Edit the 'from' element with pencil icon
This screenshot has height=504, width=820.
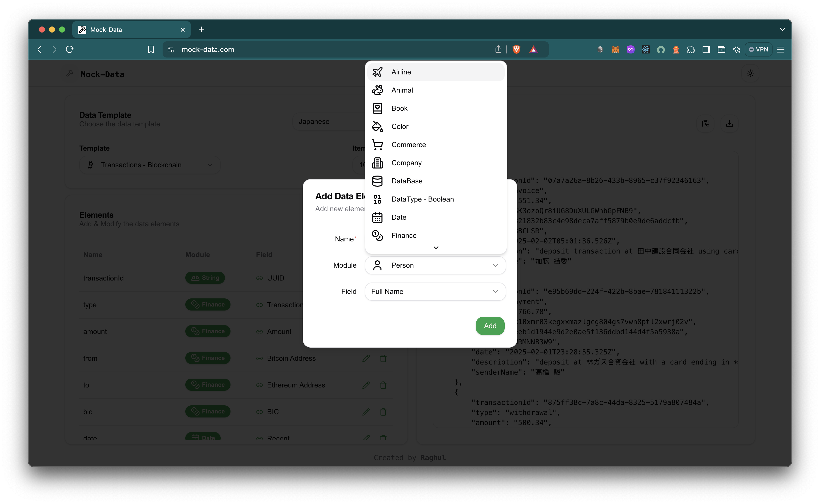pyautogui.click(x=366, y=358)
